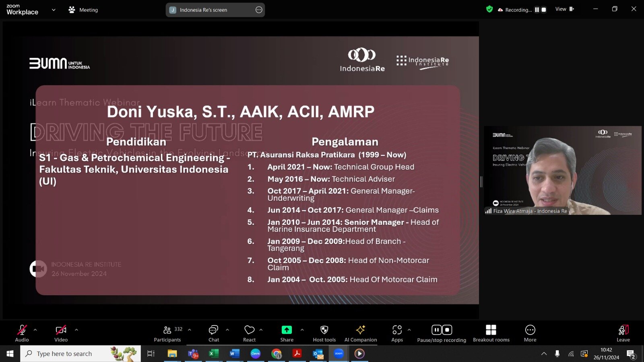Open Microsoft Teams from taskbar
Screen dimensions: 644x362
click(193, 354)
